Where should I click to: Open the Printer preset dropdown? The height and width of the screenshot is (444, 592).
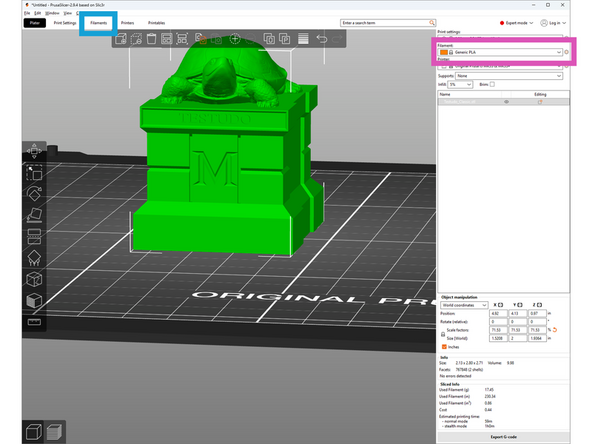coord(500,66)
